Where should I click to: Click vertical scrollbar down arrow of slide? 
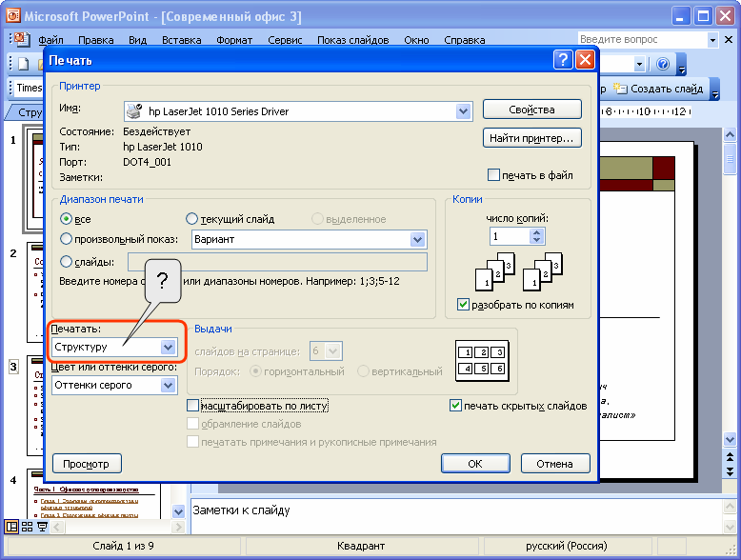pyautogui.click(x=731, y=439)
